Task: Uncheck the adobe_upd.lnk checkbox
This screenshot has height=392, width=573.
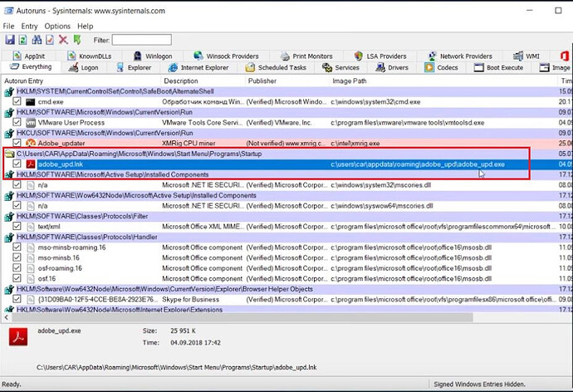Action: (18, 164)
